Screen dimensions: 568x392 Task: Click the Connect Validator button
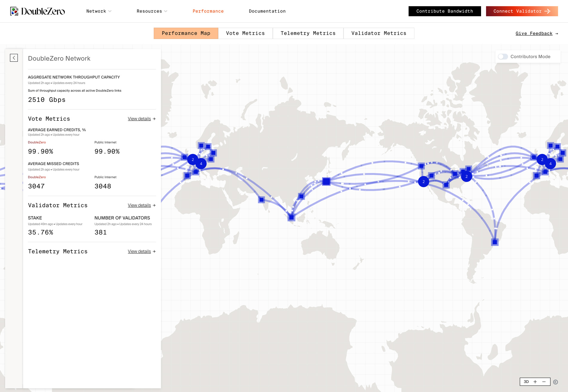pyautogui.click(x=522, y=11)
